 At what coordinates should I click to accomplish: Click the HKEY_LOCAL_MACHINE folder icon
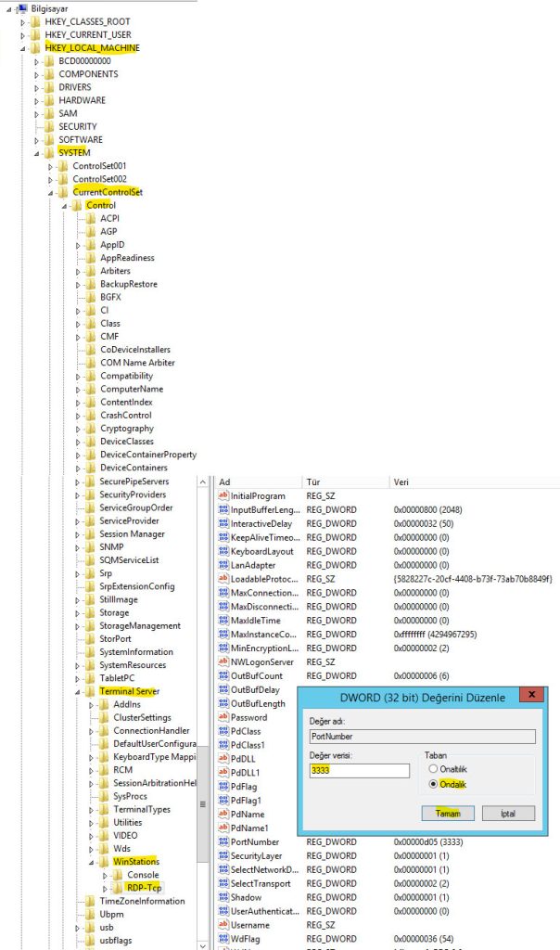tap(36, 48)
